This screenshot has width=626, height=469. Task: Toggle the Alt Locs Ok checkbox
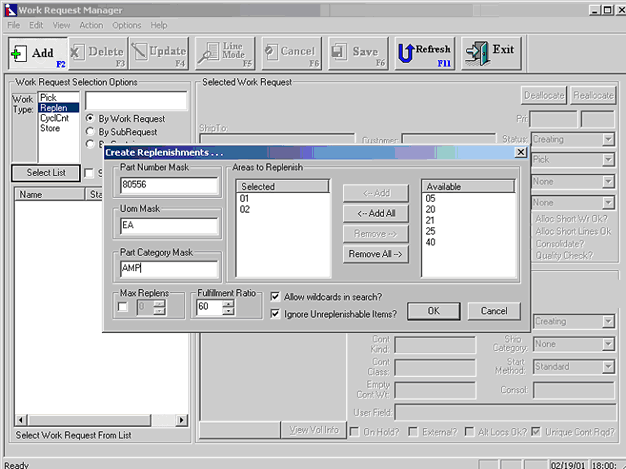(470, 432)
